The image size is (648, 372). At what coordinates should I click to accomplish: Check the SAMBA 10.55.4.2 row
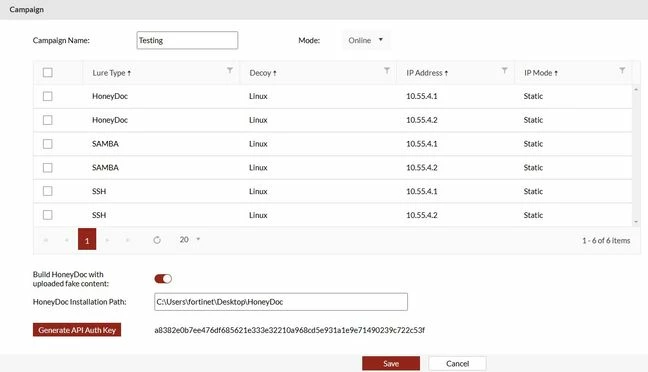(48, 167)
